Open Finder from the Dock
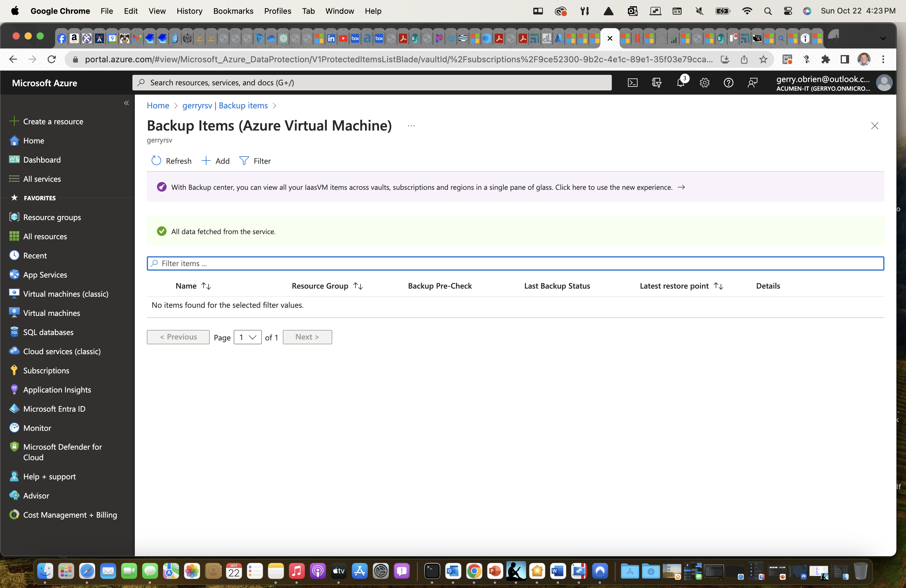The width and height of the screenshot is (906, 588). 45,571
